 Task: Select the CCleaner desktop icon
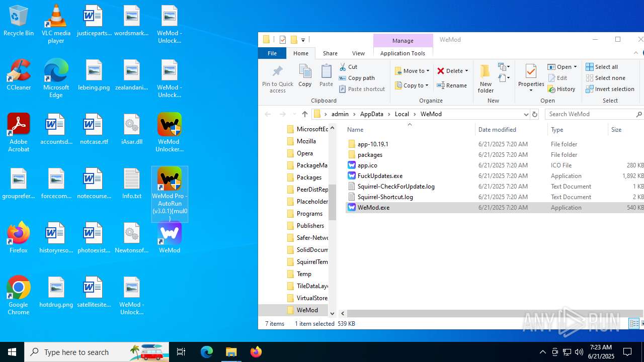point(19,75)
